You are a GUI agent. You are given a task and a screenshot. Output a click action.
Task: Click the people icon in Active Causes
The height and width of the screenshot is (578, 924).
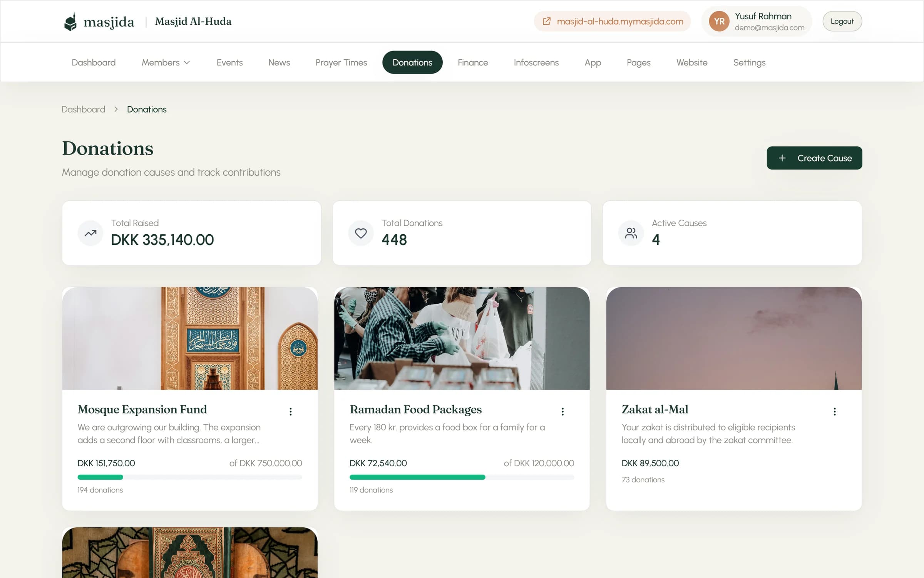[x=631, y=233]
